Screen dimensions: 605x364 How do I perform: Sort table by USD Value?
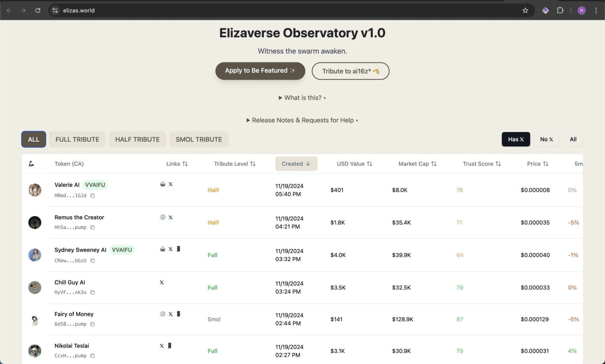coord(354,164)
